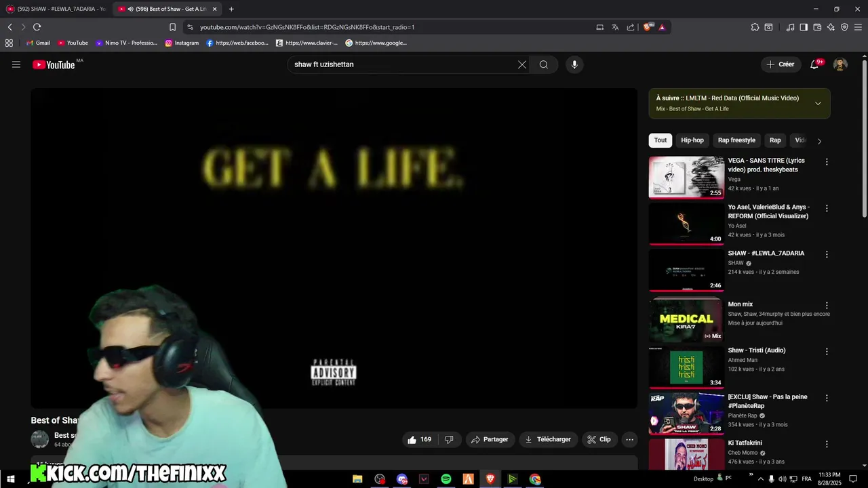Open Windows hidden tray icons chevron
The width and height of the screenshot is (868, 488).
(x=760, y=479)
